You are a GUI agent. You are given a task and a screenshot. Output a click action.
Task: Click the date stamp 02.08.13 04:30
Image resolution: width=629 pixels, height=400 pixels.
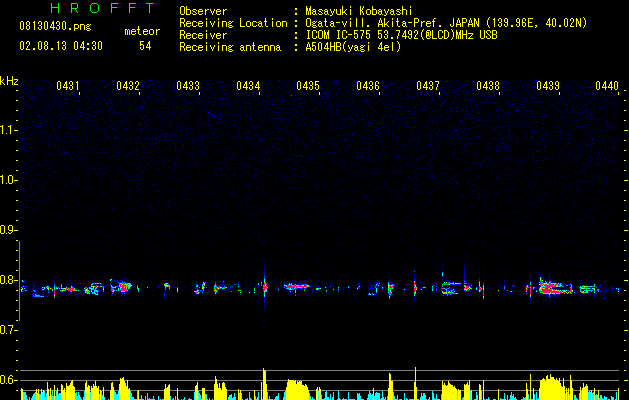pos(61,46)
